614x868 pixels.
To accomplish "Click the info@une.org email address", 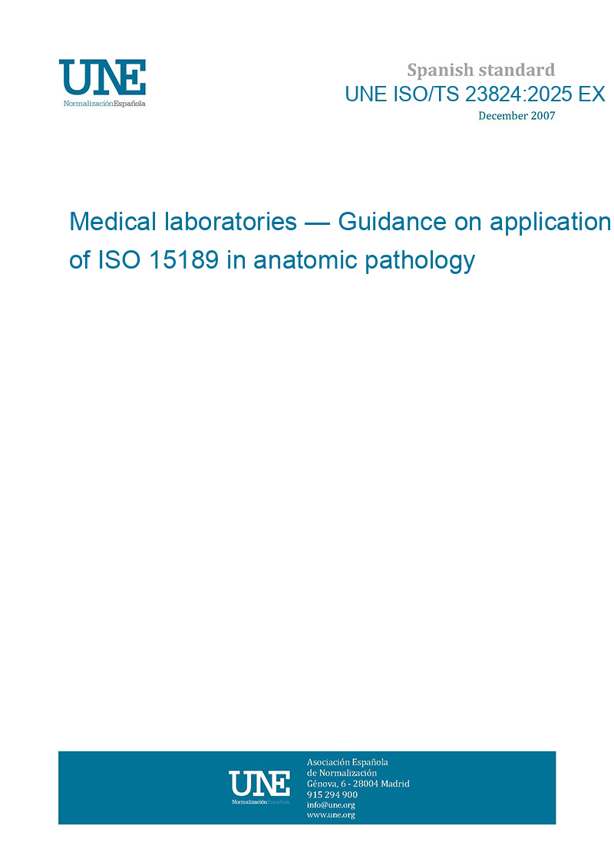I will pos(331,805).
